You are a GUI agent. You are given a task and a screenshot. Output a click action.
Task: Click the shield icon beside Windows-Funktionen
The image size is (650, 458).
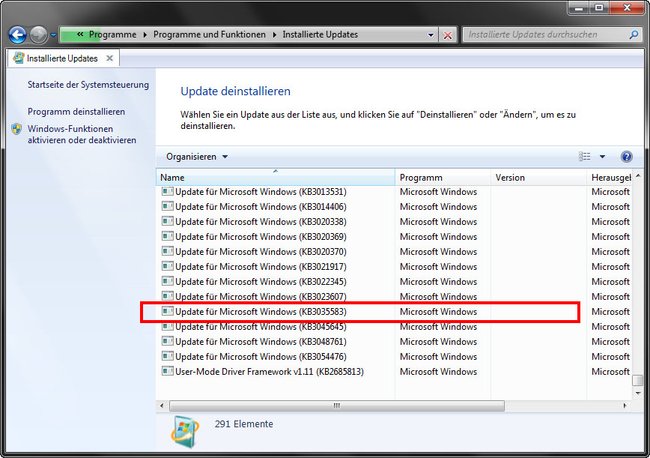click(x=17, y=129)
